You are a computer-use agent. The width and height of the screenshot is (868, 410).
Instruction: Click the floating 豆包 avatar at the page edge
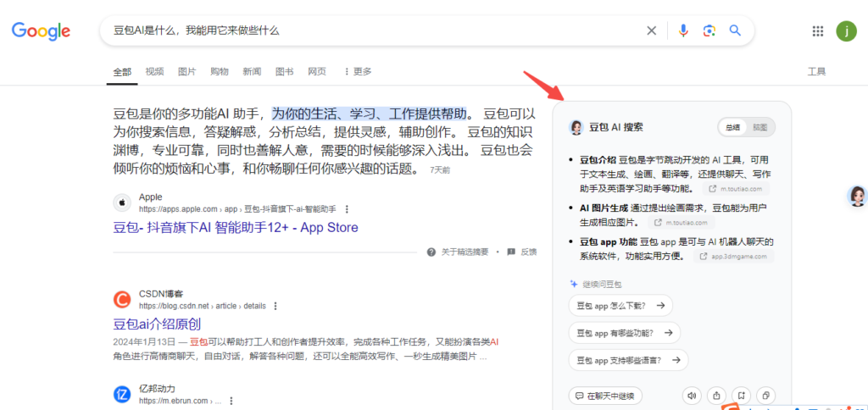click(x=858, y=197)
